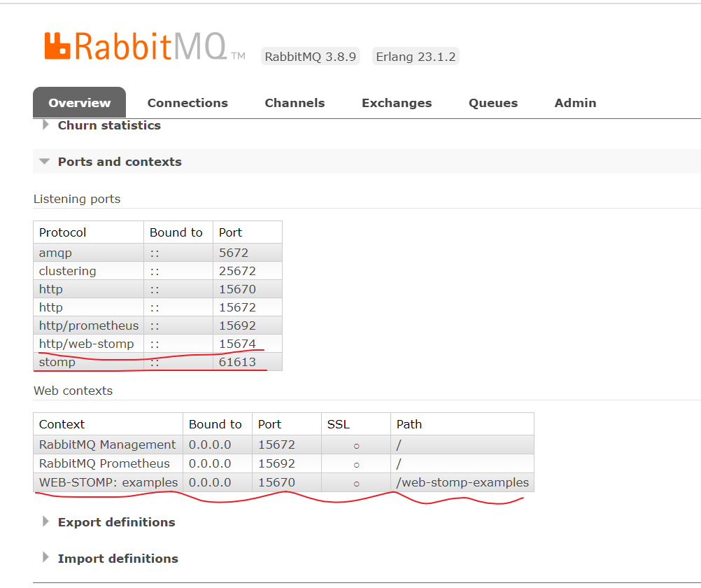Open the /web-stomp-examples path link
701x588 pixels.
[x=461, y=482]
